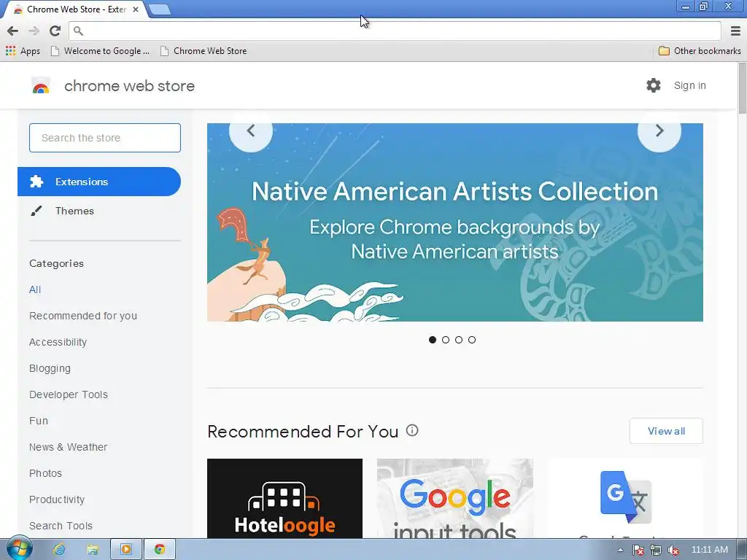Click the network tray icon
This screenshot has height=560, width=747.
[656, 550]
